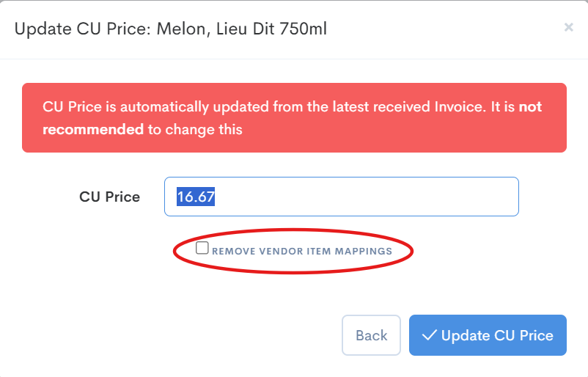
Task: Click the checkmark icon on Update CU Price
Action: click(x=430, y=335)
